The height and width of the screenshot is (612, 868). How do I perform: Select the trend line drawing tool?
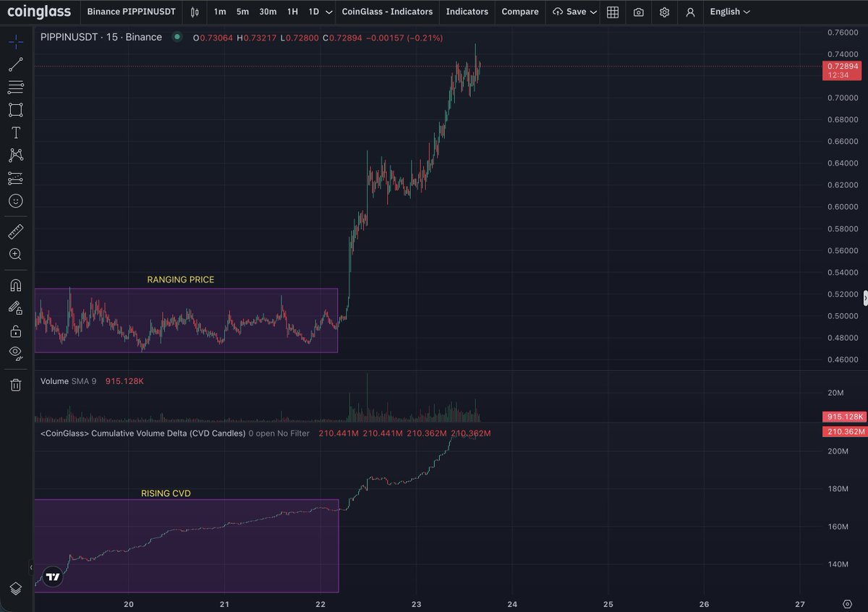click(x=15, y=65)
